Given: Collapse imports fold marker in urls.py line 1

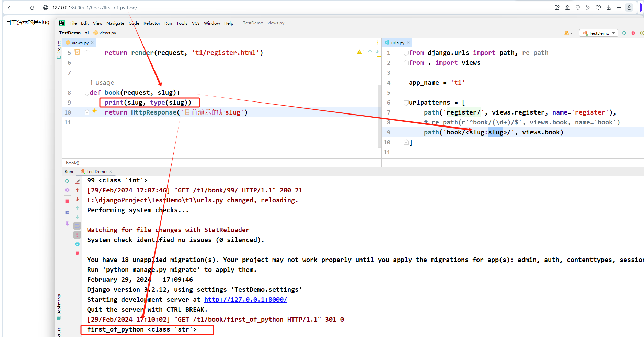Looking at the screenshot, I should 406,53.
